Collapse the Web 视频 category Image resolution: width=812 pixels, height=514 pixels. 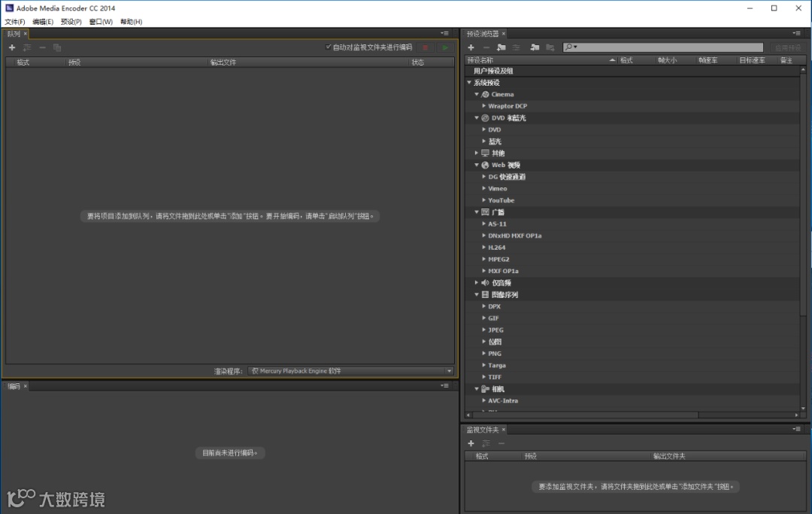[x=477, y=165]
